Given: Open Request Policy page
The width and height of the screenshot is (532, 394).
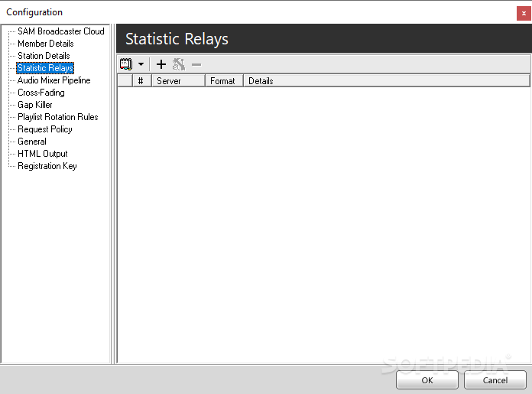Looking at the screenshot, I should [x=45, y=129].
